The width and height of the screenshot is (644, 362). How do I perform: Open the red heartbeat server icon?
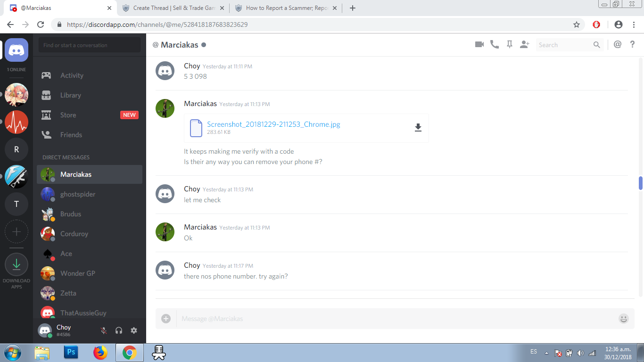[17, 122]
